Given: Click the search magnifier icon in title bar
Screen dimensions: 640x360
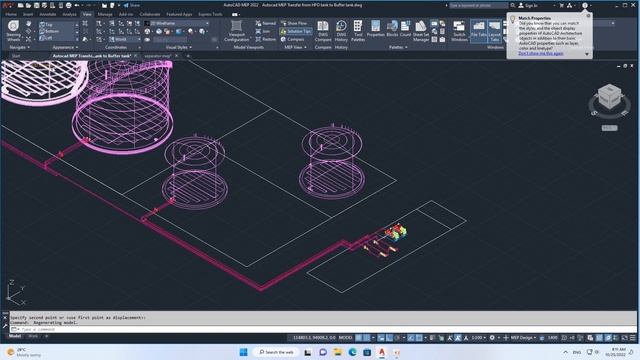Looking at the screenshot, I should 513,5.
